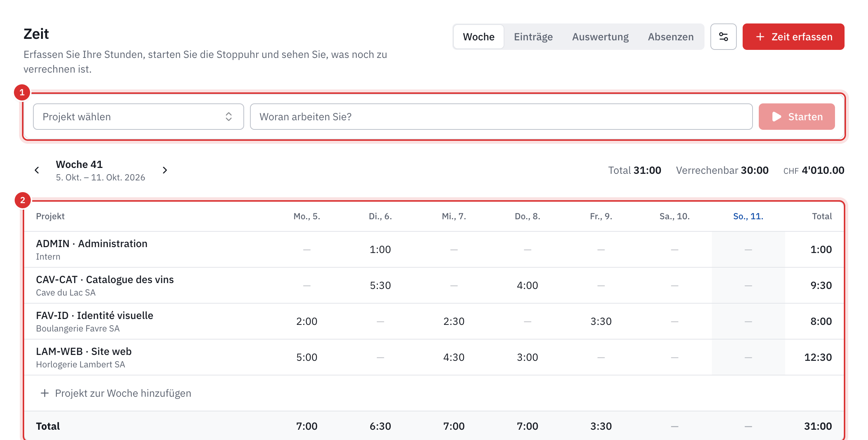The image size is (868, 440).
Task: Start the stopwatch with Starten button
Action: pos(797,117)
